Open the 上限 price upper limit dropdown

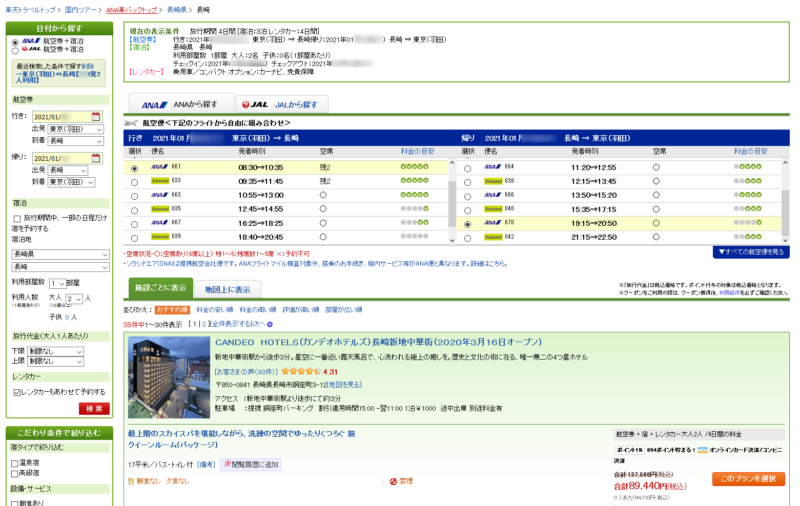click(x=55, y=362)
